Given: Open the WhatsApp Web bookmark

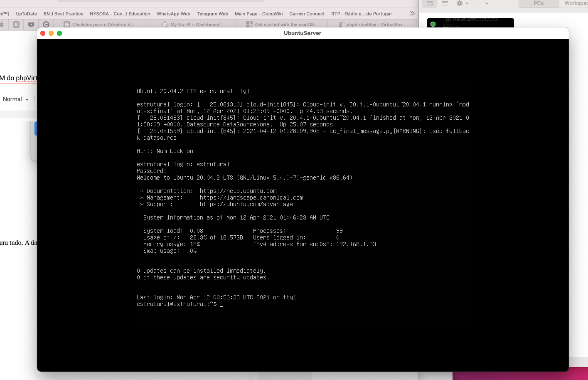Looking at the screenshot, I should [x=173, y=14].
